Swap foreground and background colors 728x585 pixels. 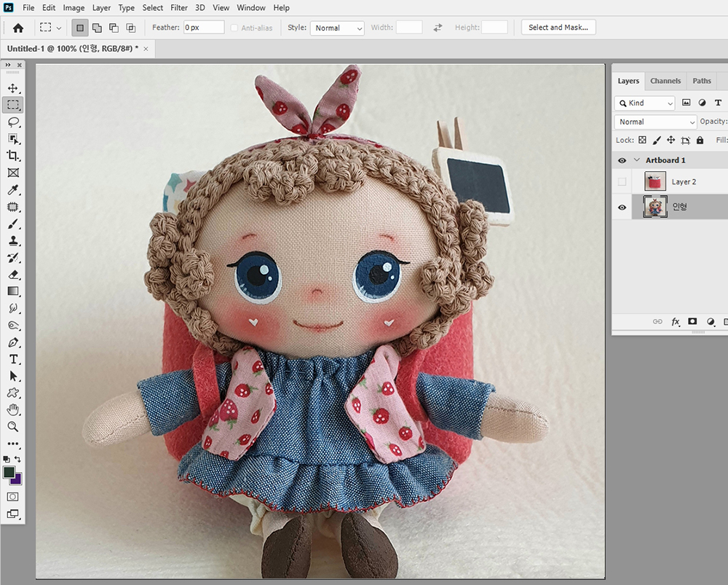click(17, 459)
